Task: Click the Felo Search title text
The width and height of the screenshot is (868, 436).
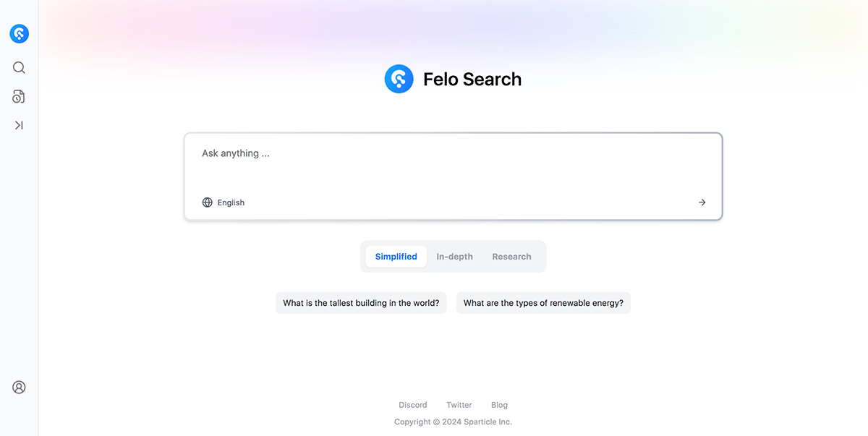Action: [472, 80]
